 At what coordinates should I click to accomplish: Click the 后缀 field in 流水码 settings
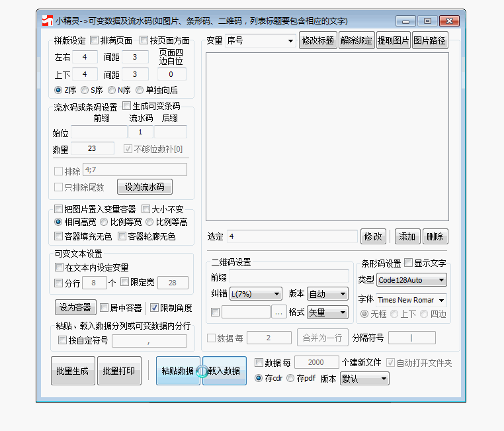coord(171,132)
